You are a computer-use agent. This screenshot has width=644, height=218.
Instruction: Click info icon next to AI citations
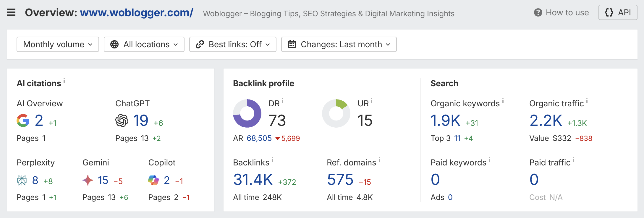point(64,80)
